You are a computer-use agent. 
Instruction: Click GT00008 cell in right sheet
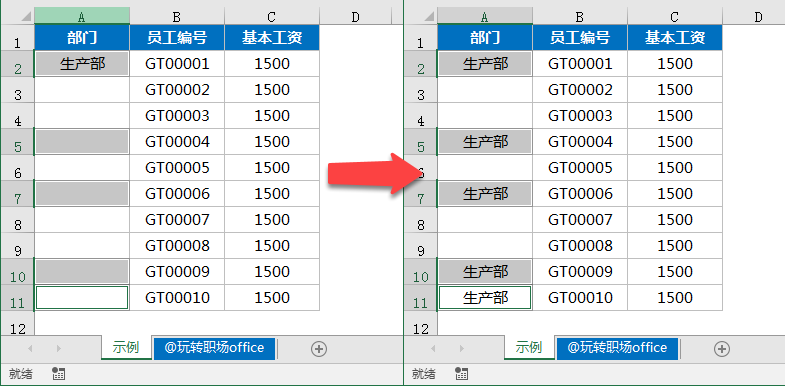point(580,246)
